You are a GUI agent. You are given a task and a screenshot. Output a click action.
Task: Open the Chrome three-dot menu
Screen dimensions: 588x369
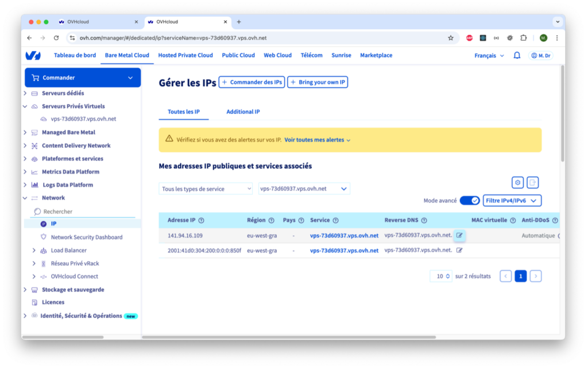point(557,38)
